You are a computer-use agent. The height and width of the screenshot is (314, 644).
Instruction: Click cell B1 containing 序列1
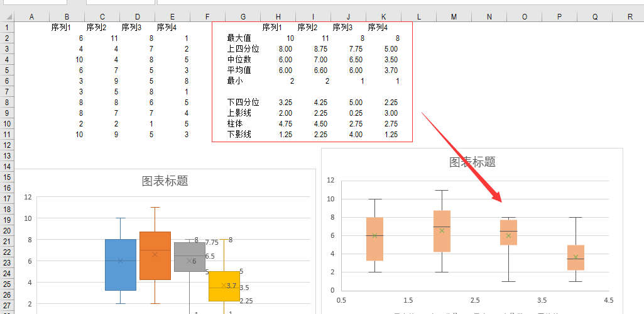67,28
